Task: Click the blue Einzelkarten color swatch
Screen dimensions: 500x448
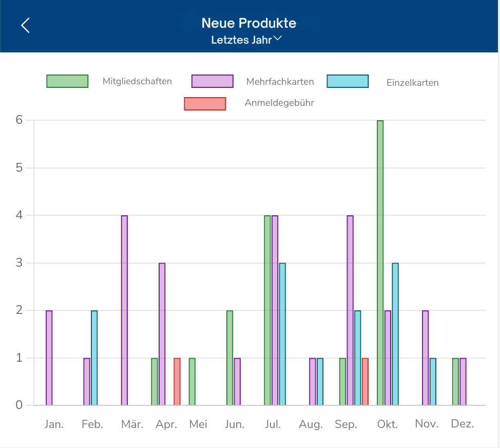Action: point(348,81)
